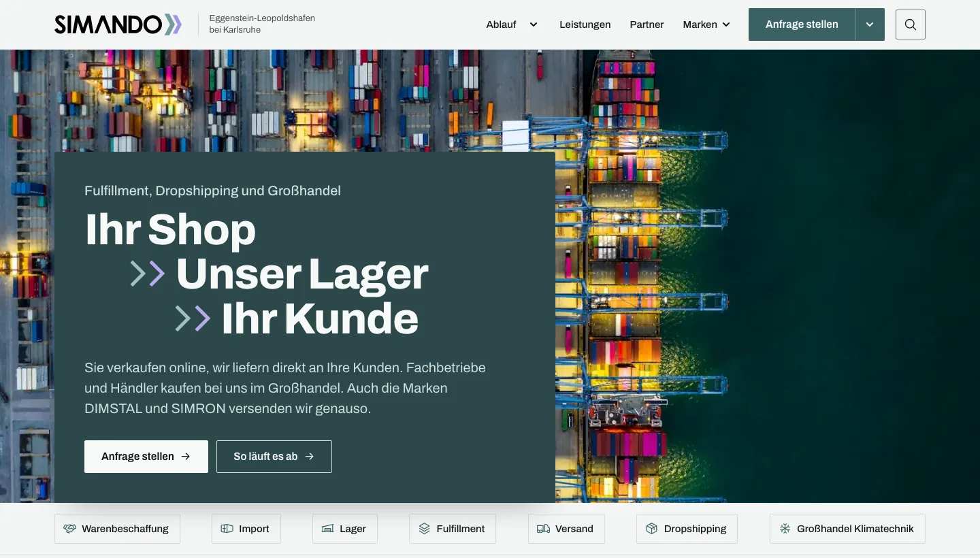The height and width of the screenshot is (558, 980).
Task: Open the search magnifier icon
Action: [x=911, y=24]
